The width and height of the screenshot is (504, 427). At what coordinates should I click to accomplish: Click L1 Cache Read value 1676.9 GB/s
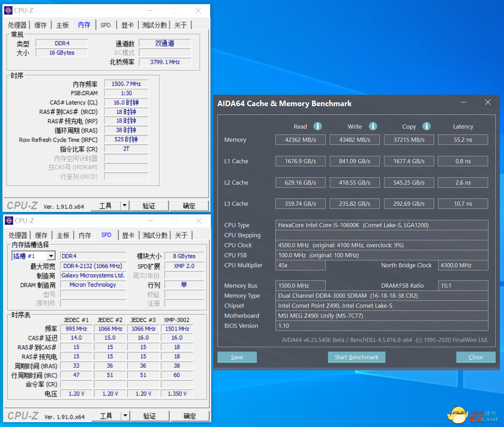[300, 161]
